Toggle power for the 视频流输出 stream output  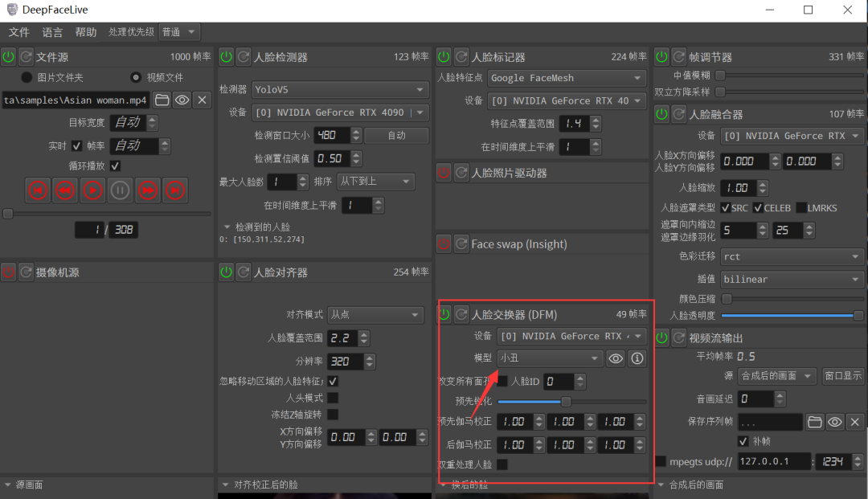pyautogui.click(x=661, y=337)
